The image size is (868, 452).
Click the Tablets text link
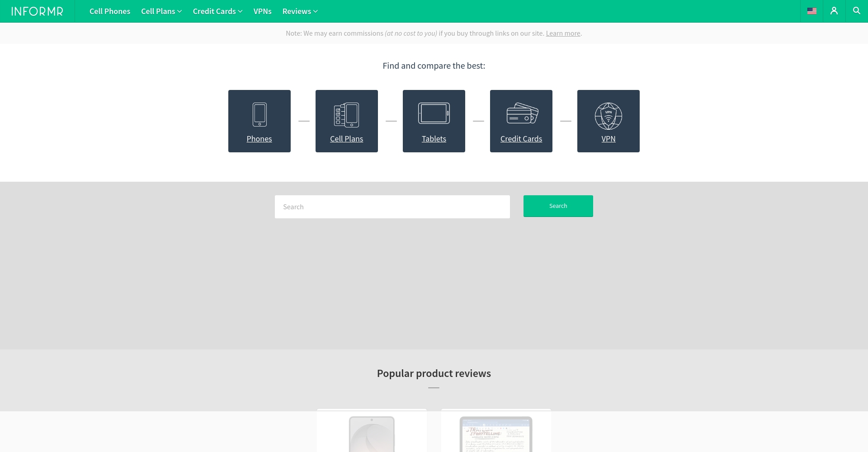(434, 139)
